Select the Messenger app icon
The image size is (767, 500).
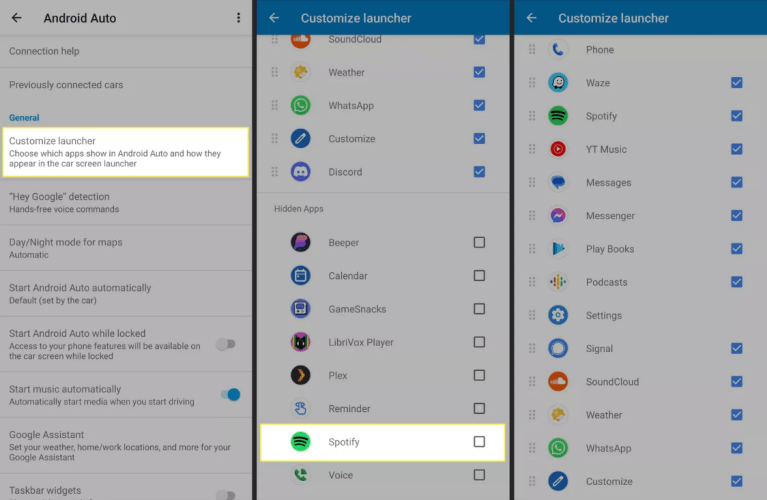tap(558, 216)
